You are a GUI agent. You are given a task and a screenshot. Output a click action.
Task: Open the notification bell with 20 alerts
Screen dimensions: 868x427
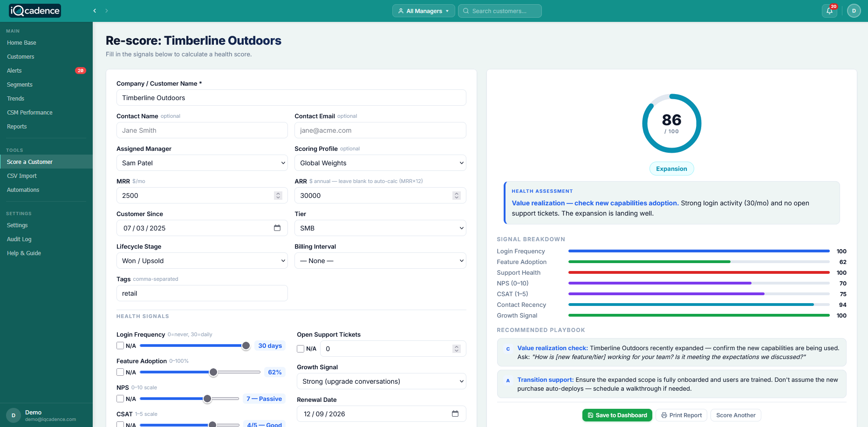click(829, 11)
